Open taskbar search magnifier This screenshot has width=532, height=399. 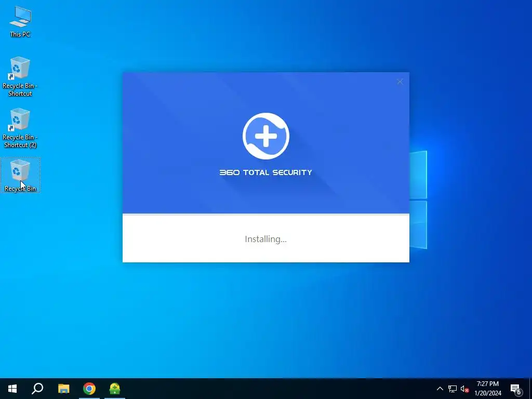click(37, 389)
